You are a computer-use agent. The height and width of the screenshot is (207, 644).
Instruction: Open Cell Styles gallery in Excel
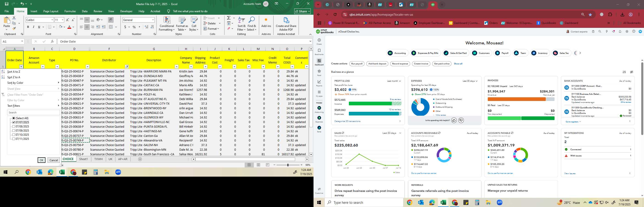click(x=194, y=24)
